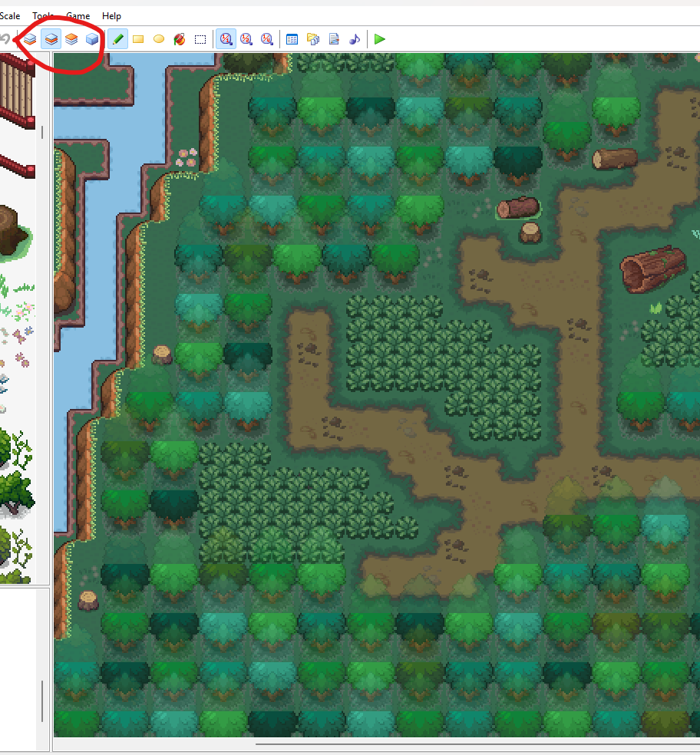
Task: Set map zoom to 1:1 scale
Action: click(x=226, y=39)
